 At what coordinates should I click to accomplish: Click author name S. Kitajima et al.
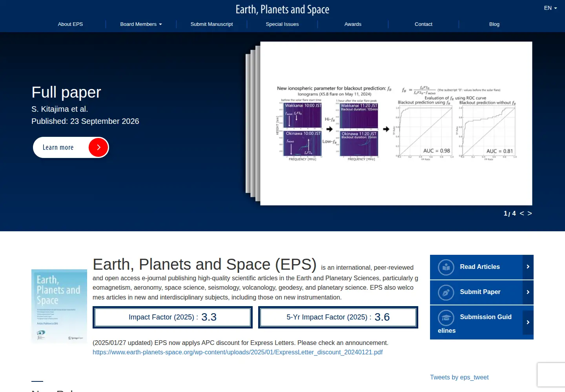click(60, 109)
